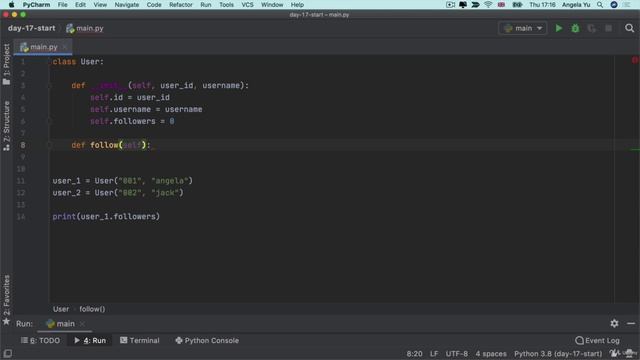The image size is (640, 360).
Task: Open macOS Spotlight search icon
Action: click(x=600, y=4)
